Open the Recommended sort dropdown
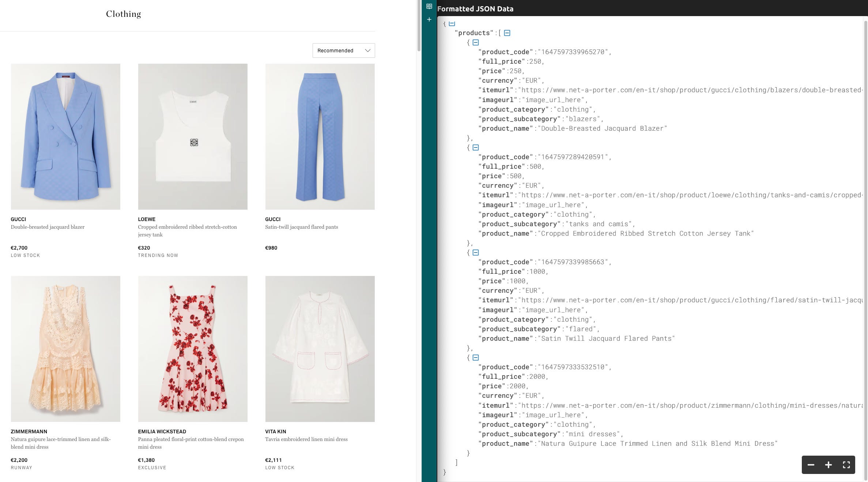Image resolution: width=868 pixels, height=482 pixels. (343, 51)
